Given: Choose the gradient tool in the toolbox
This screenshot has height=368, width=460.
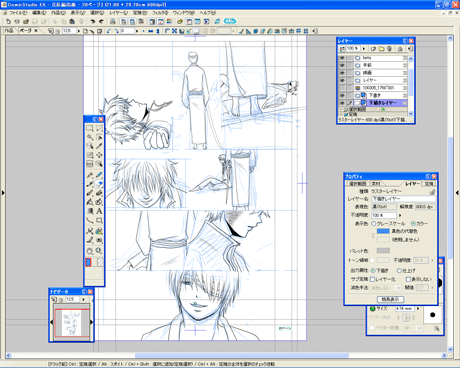Looking at the screenshot, I should click(90, 211).
